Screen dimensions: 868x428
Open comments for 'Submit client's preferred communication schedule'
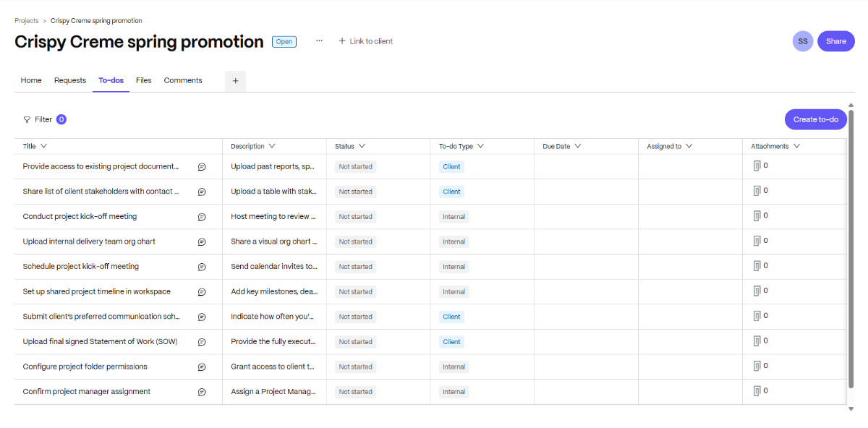click(x=202, y=316)
